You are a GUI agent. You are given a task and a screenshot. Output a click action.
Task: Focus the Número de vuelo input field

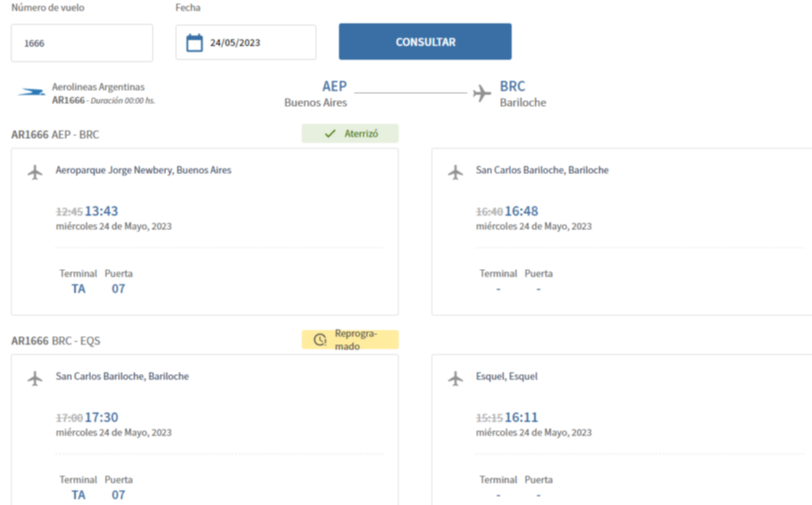tap(82, 43)
